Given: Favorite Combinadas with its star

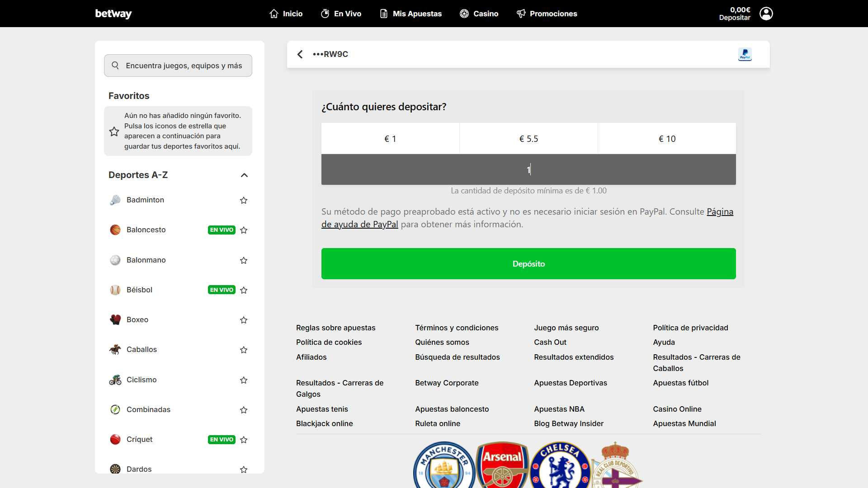Looking at the screenshot, I should (244, 410).
